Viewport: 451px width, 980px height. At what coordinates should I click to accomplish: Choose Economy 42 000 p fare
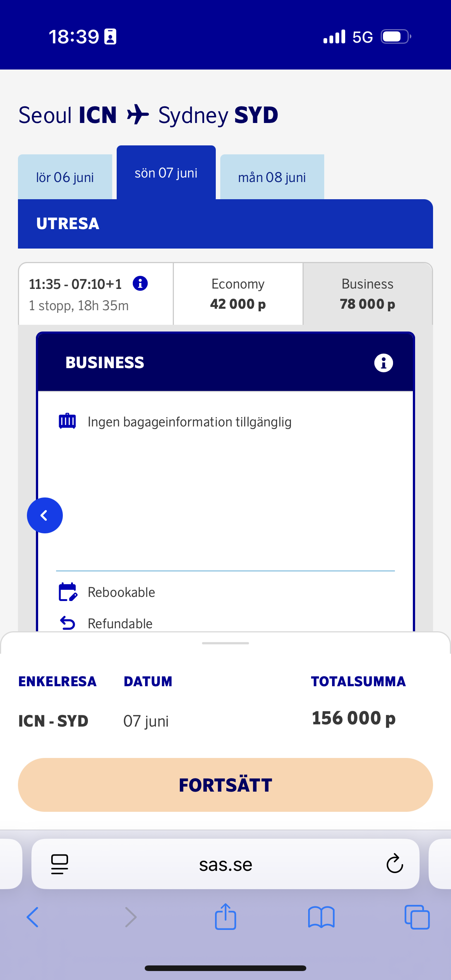click(x=238, y=294)
